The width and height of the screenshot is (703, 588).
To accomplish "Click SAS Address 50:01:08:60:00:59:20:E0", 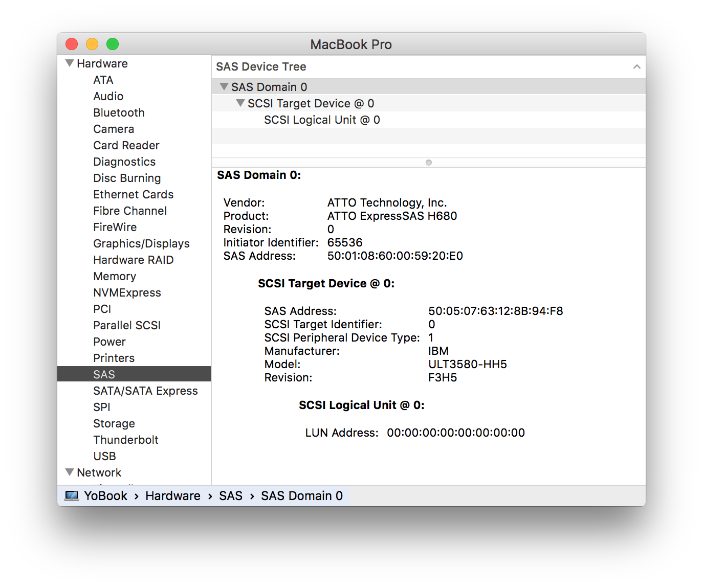I will click(x=395, y=256).
